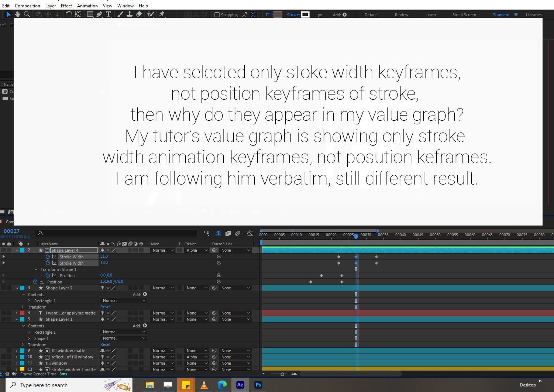Select the Hand tool

click(x=17, y=14)
